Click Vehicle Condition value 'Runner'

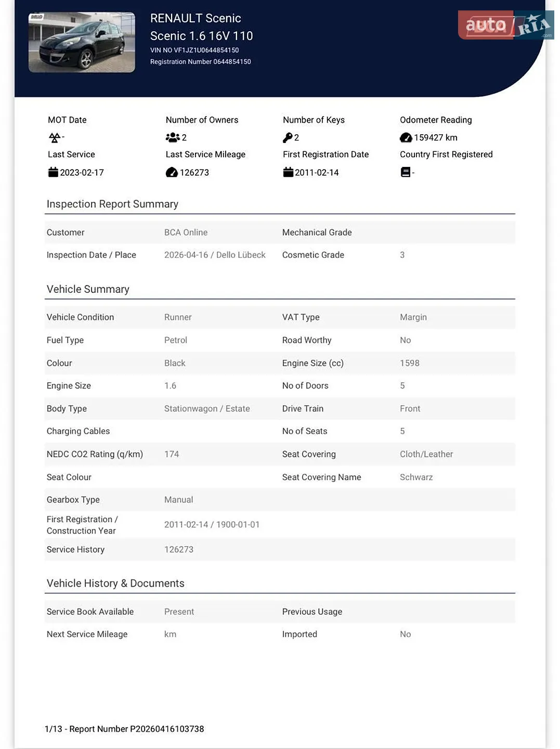178,317
